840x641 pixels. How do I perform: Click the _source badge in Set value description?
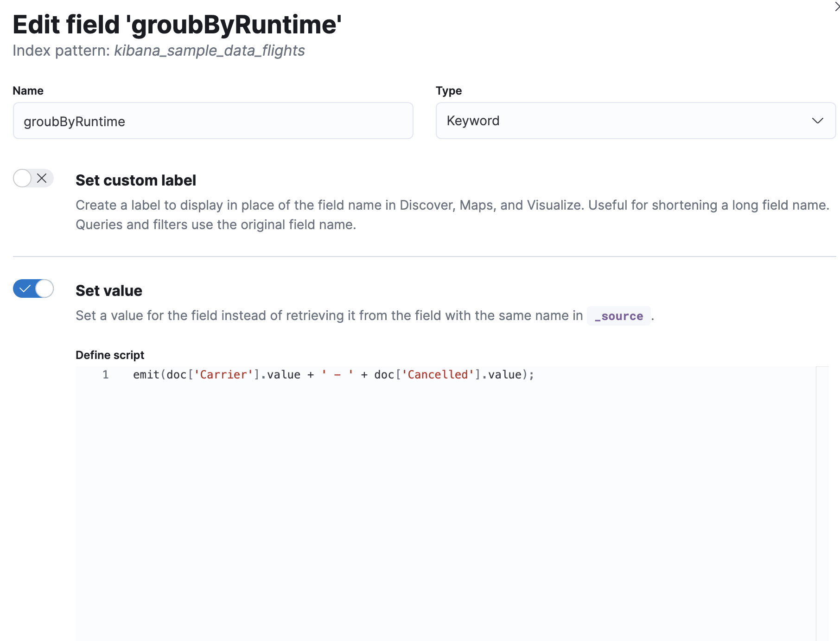(618, 316)
